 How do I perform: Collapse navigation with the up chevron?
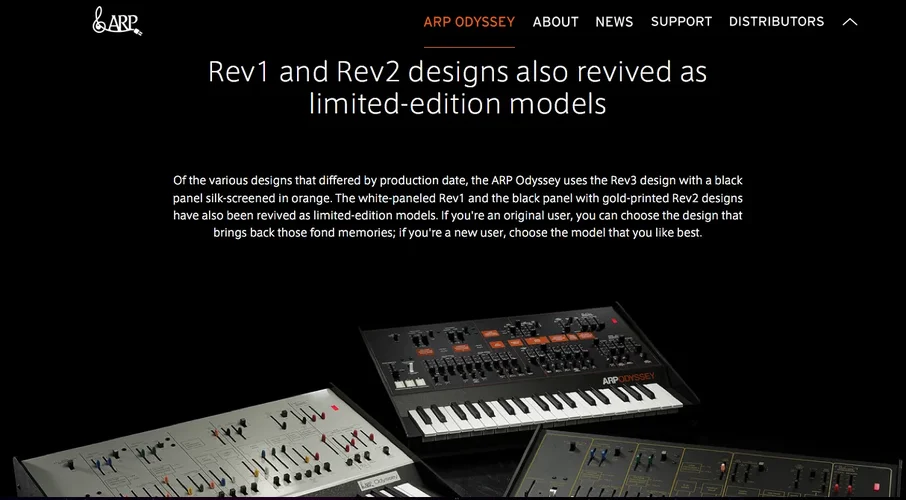tap(849, 22)
